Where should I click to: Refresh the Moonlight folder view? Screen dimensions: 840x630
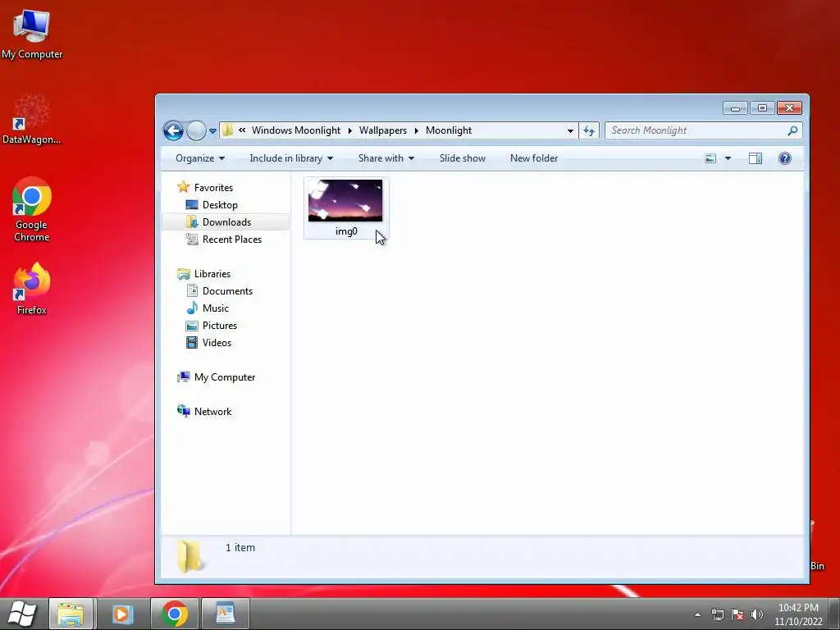tap(589, 130)
